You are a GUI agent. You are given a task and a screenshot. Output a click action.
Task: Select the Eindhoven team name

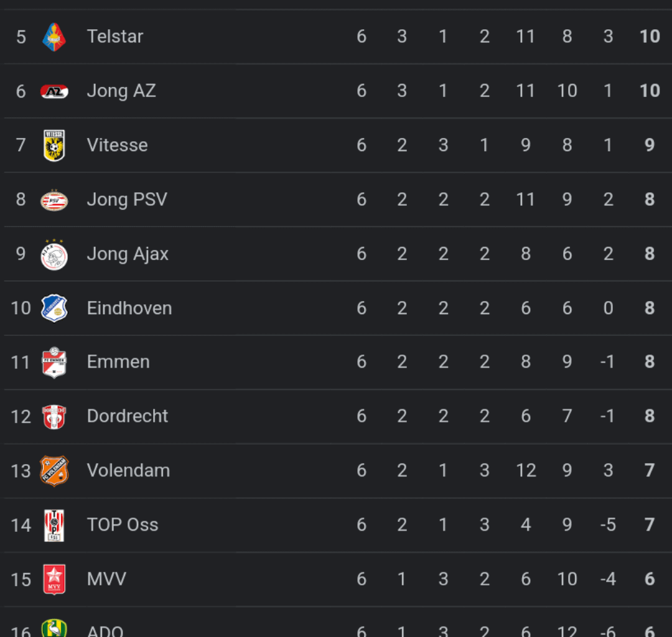129,308
